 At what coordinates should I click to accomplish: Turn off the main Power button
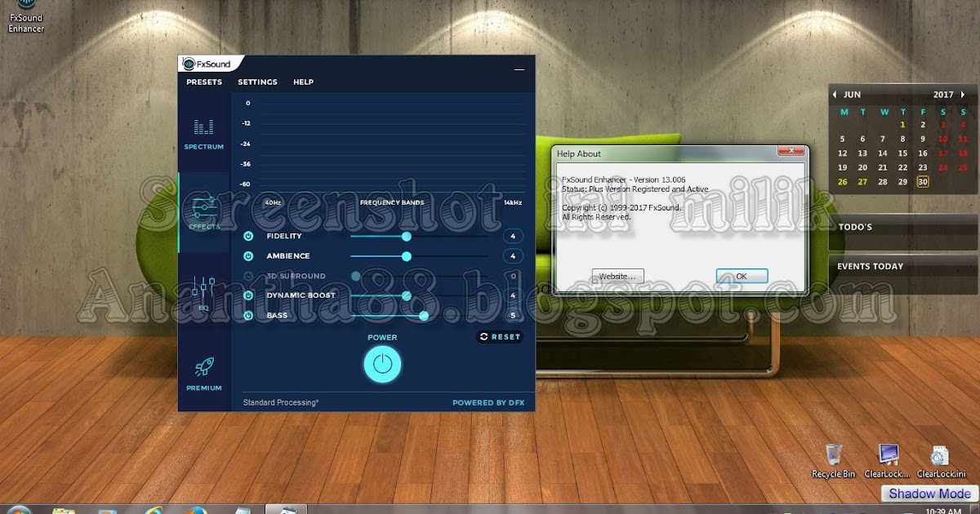[x=382, y=364]
